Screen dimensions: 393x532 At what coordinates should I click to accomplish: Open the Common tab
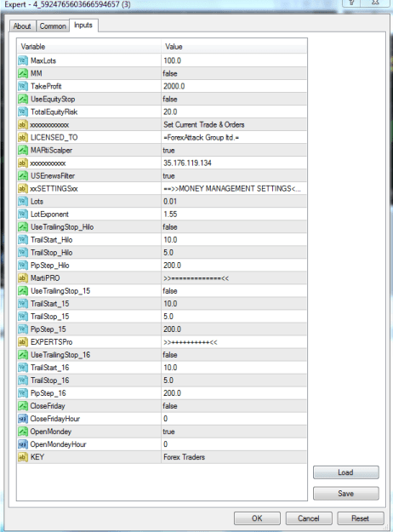point(53,26)
